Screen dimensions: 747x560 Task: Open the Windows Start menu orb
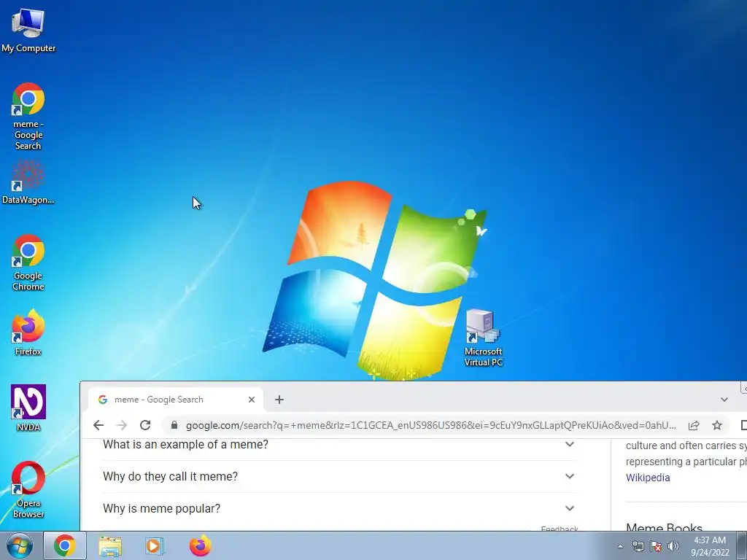(19, 545)
